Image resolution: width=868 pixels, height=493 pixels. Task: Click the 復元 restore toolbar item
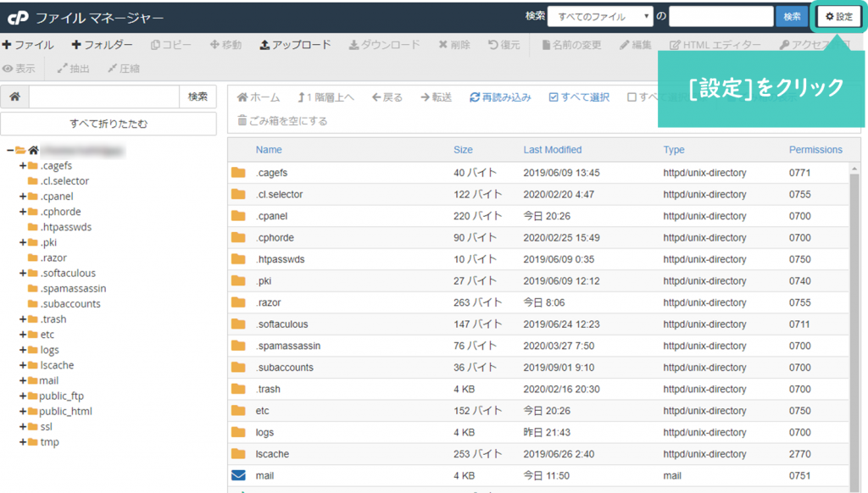pyautogui.click(x=504, y=45)
